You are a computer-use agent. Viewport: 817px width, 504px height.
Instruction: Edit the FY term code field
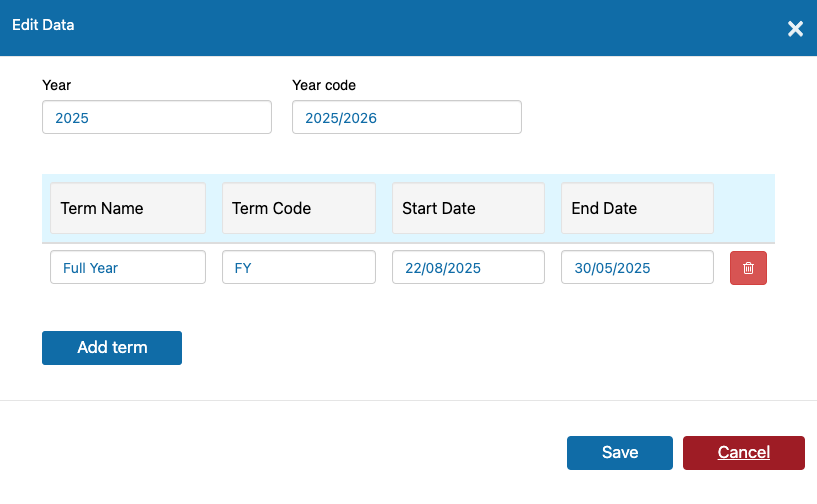299,267
